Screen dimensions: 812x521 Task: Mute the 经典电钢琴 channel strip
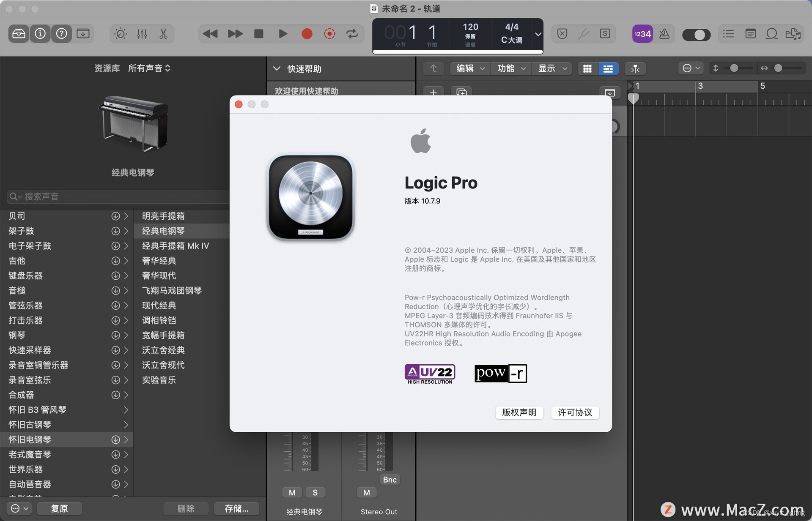(x=292, y=493)
